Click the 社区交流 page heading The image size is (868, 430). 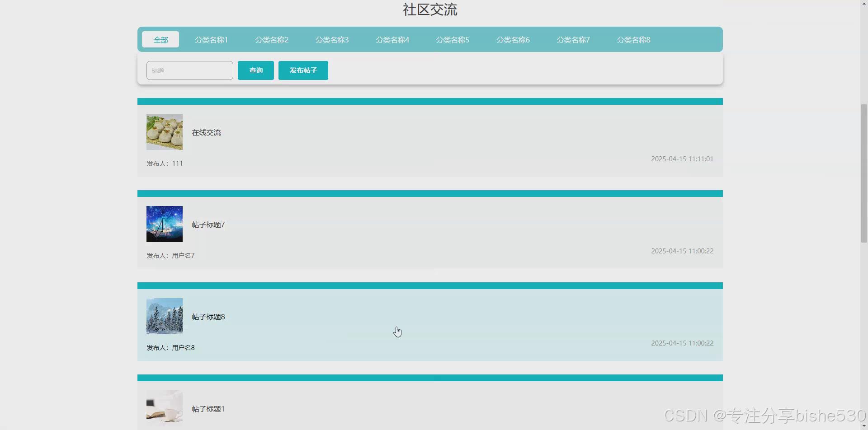pyautogui.click(x=430, y=10)
